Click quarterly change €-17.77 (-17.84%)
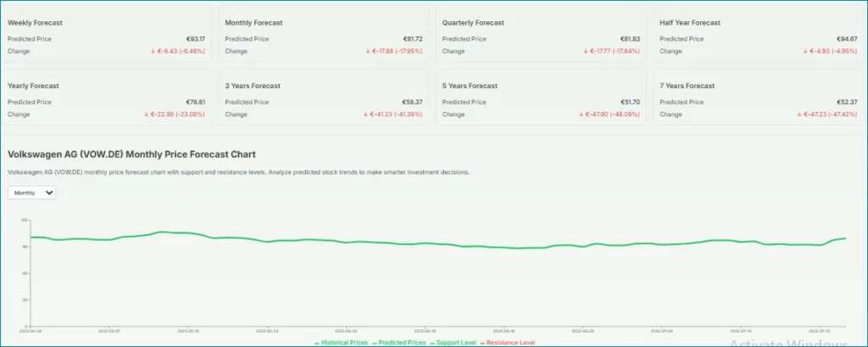The image size is (868, 347). pyautogui.click(x=611, y=51)
